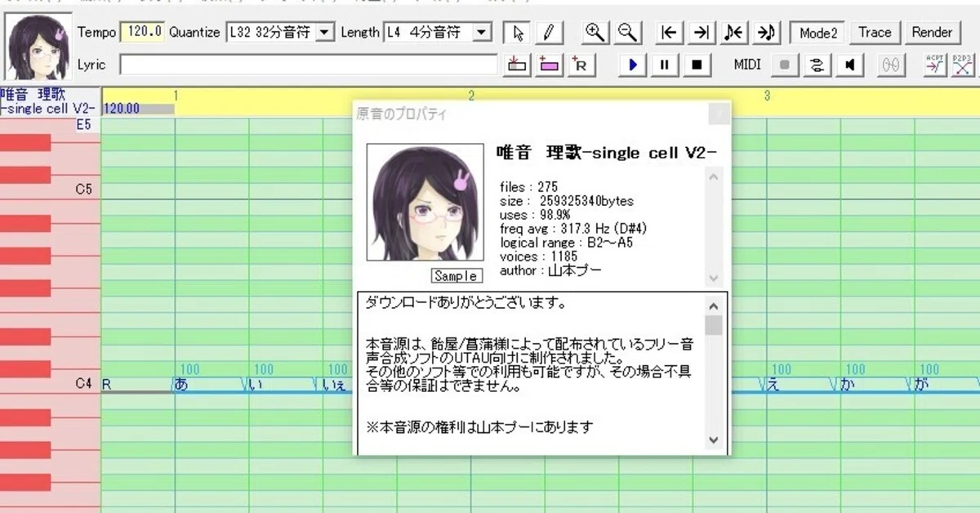Stop playback
Screen dimensions: 980x513
697,65
